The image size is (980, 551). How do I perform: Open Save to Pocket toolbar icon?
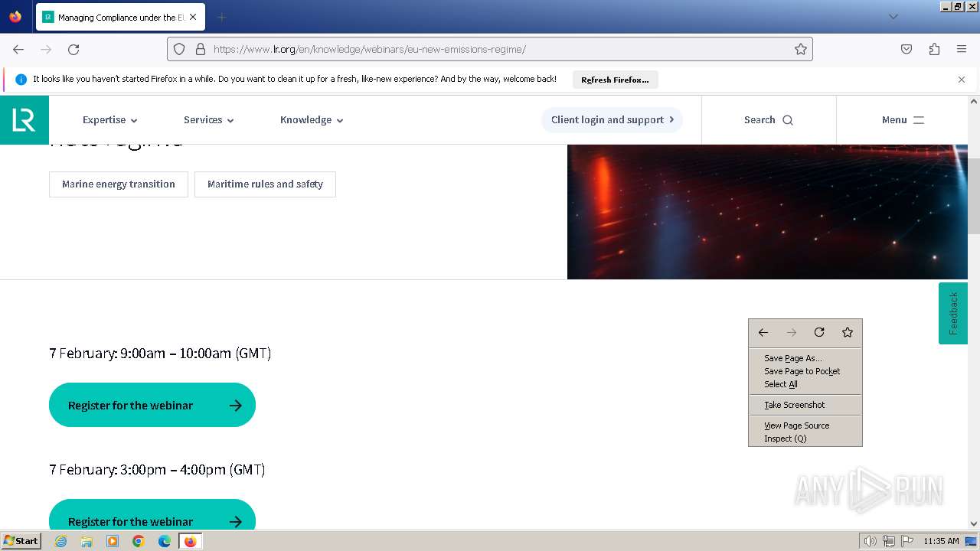click(906, 49)
